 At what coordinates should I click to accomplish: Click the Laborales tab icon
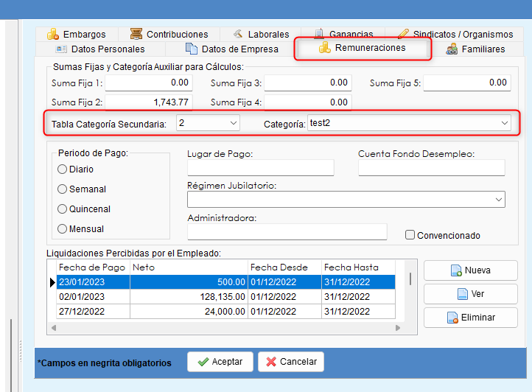coord(237,34)
